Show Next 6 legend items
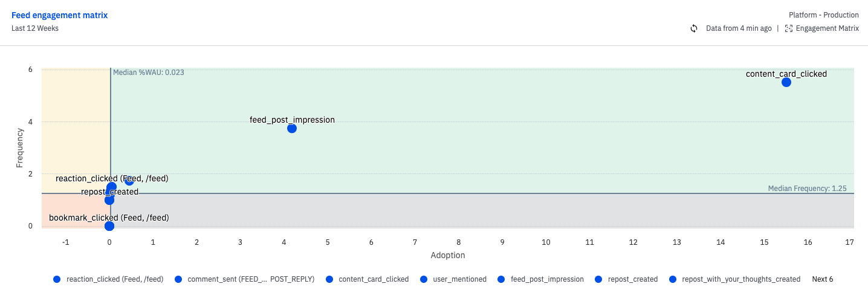This screenshot has width=868, height=298. click(822, 279)
